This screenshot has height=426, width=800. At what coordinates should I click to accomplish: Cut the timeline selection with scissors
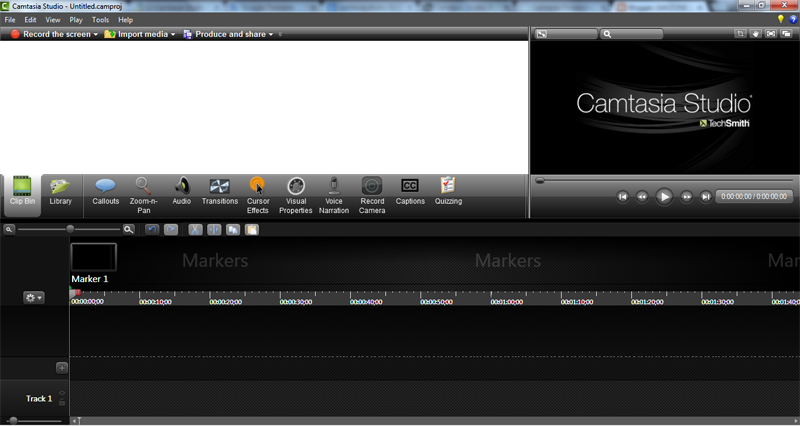195,230
